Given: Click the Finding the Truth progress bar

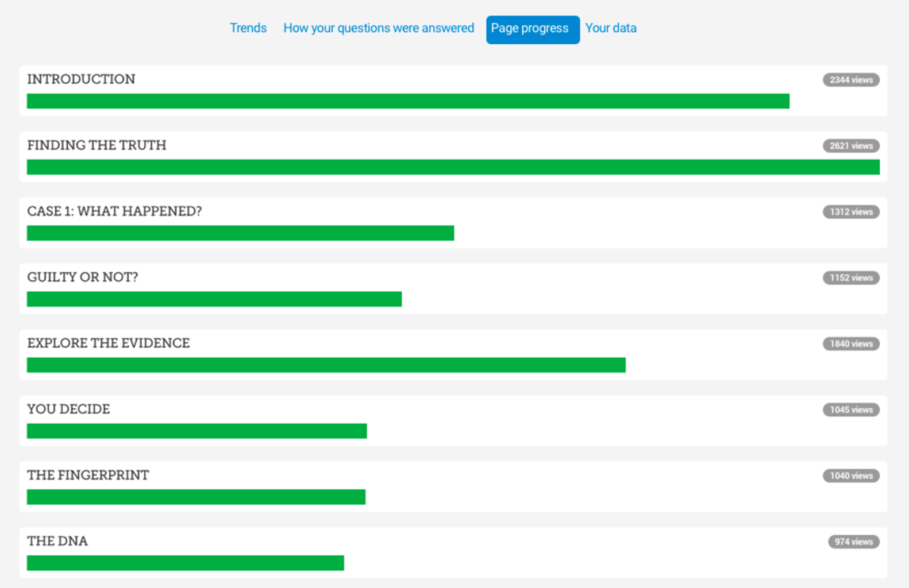Looking at the screenshot, I should (x=453, y=167).
